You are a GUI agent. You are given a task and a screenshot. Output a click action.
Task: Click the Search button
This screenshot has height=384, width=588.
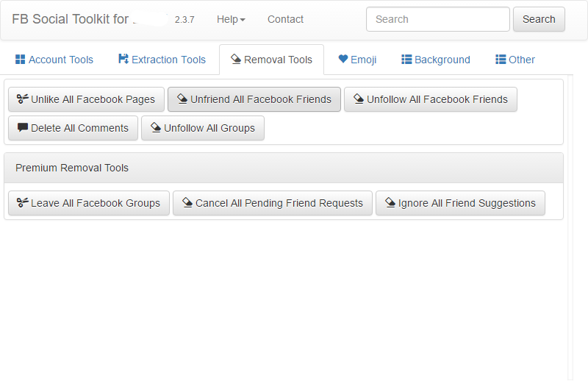(539, 19)
